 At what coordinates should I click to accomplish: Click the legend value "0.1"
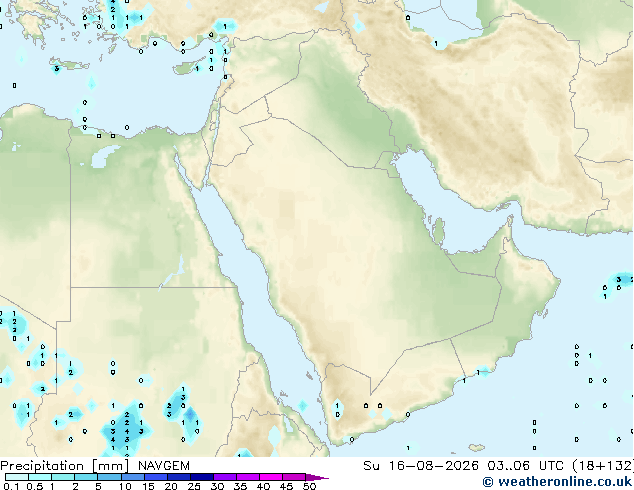pos(11,486)
